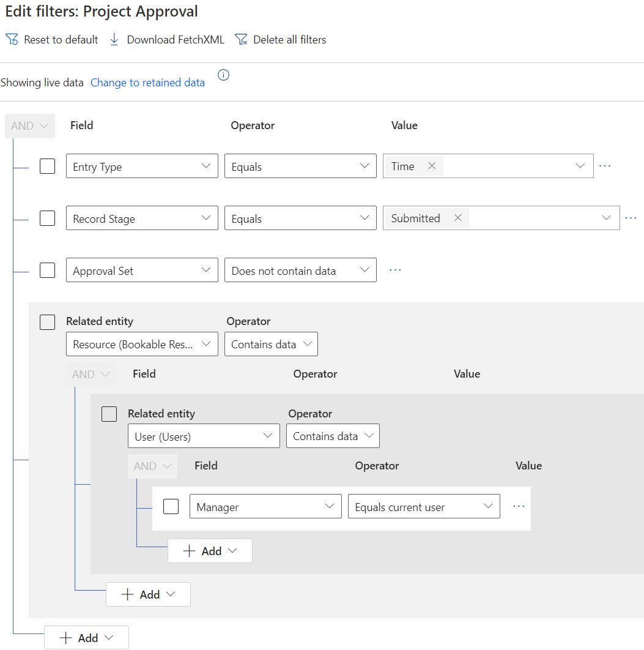Viewport: 644px width, 650px height.
Task: Open more options for Manager row
Action: point(519,506)
